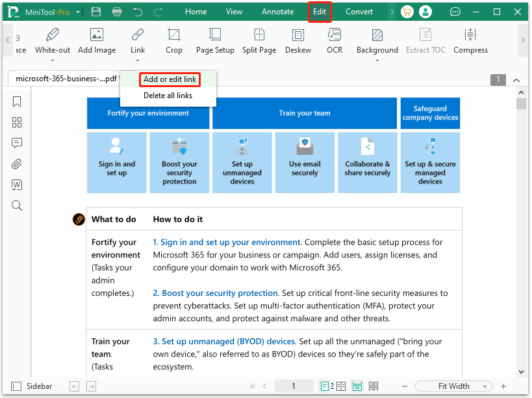Choose 'Add or edit link' menu item
The image size is (532, 398).
pos(170,79)
